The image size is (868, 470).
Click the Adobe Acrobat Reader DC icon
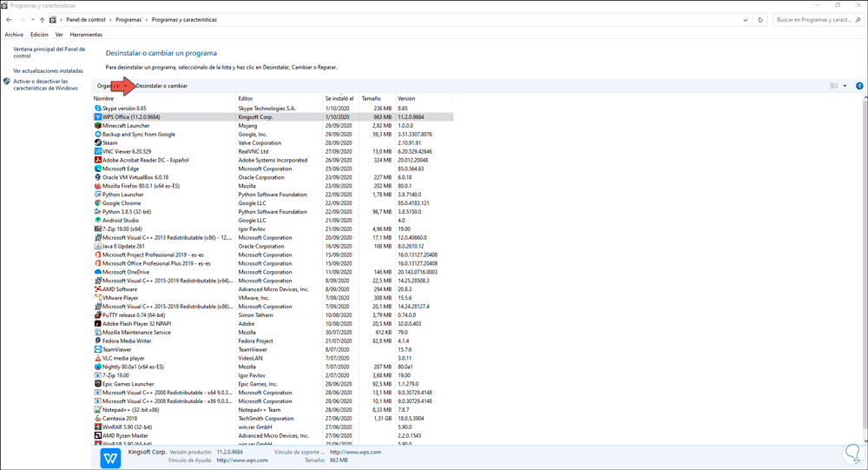point(98,160)
